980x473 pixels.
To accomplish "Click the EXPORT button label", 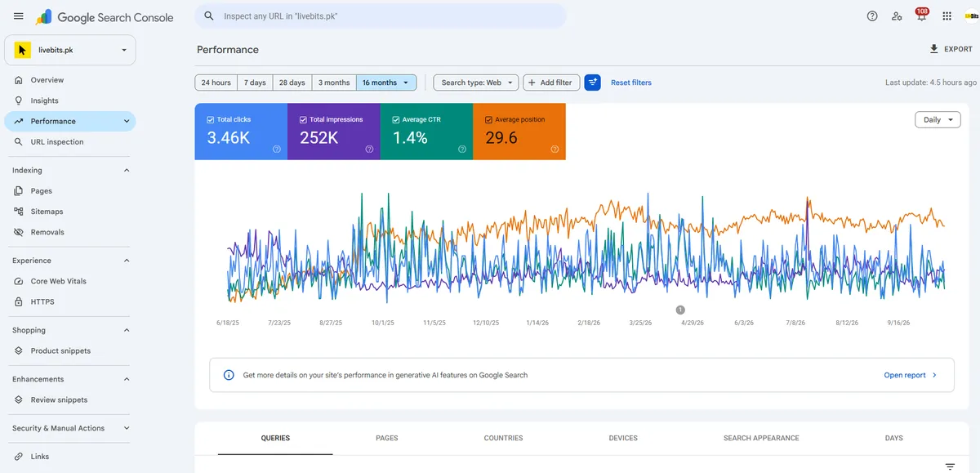I will click(959, 49).
